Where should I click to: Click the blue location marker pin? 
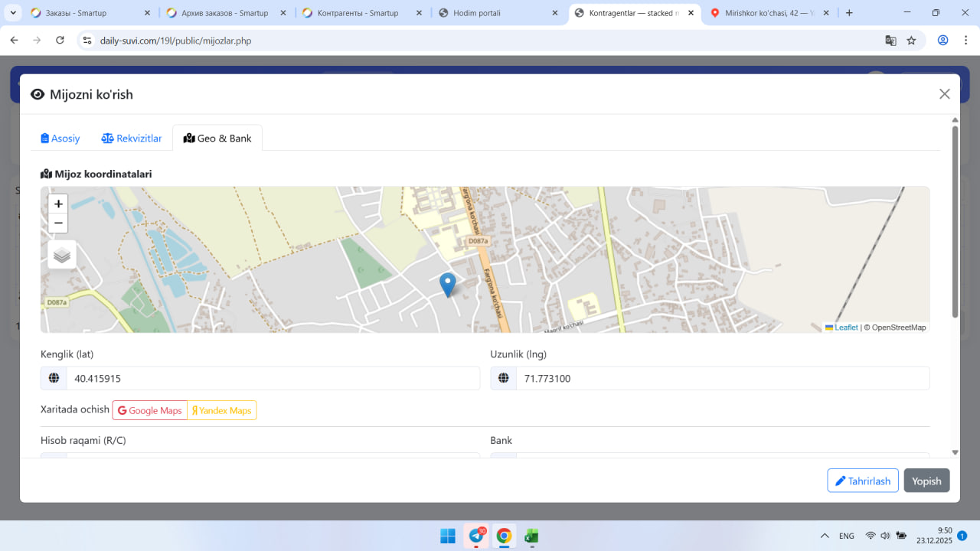click(x=448, y=284)
